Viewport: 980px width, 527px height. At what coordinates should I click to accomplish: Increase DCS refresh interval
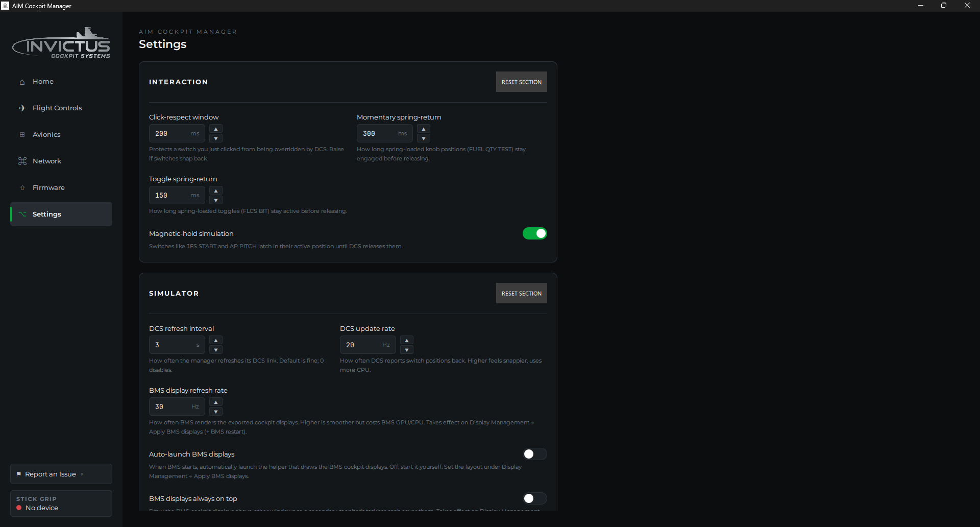(216, 340)
